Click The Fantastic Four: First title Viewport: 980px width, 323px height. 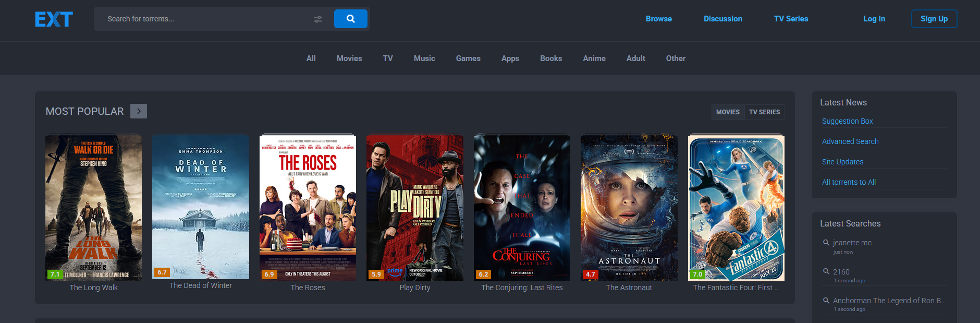click(736, 288)
